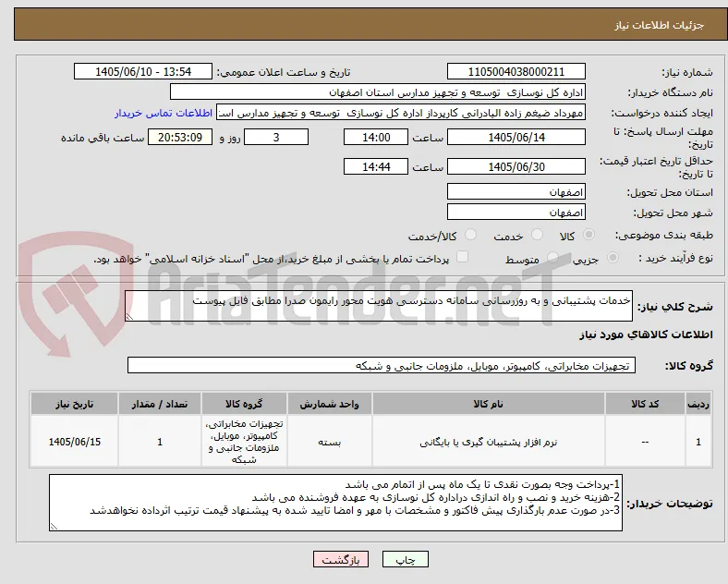Click the price validity date 1405/06/30 field
Screen dimensions: 728x584
[516, 166]
